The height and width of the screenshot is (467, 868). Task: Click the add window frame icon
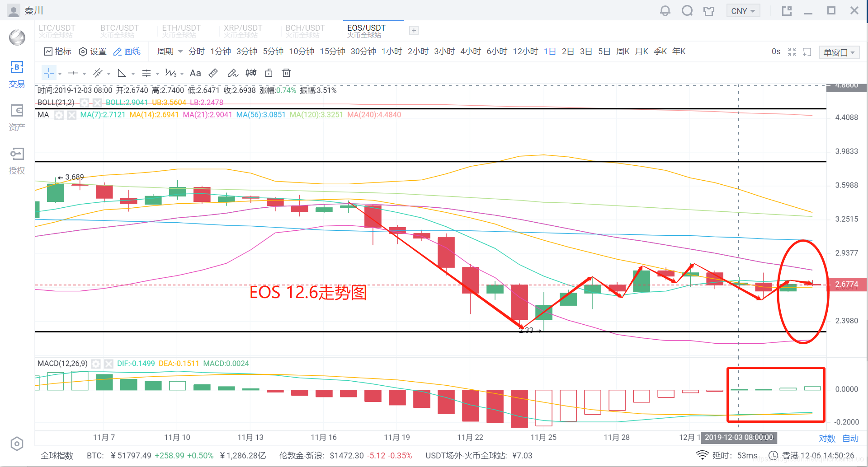[x=807, y=52]
